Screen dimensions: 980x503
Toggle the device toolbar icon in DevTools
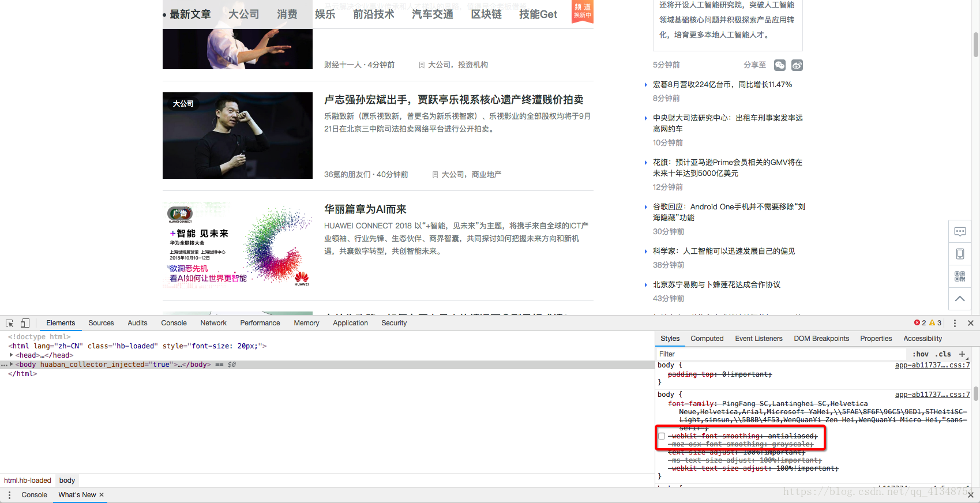(x=25, y=323)
